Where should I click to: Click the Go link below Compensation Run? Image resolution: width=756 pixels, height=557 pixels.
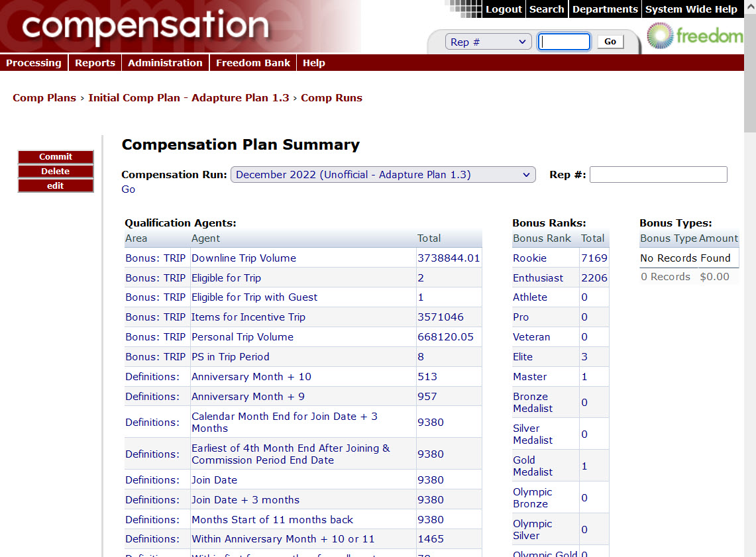(x=129, y=189)
